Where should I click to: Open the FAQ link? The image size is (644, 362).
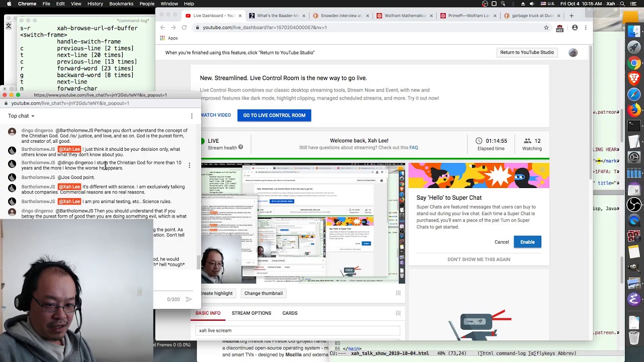coord(414,148)
